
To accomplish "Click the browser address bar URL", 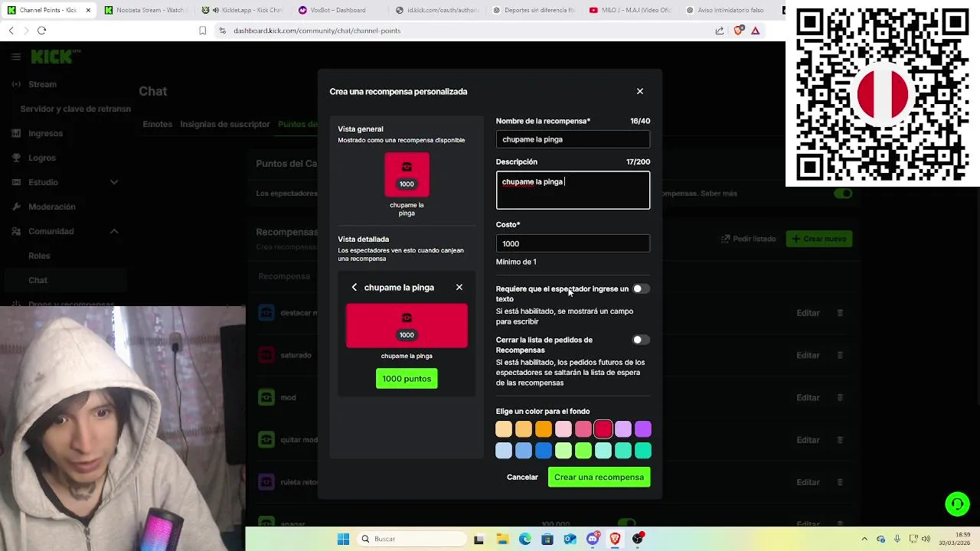I will (317, 31).
